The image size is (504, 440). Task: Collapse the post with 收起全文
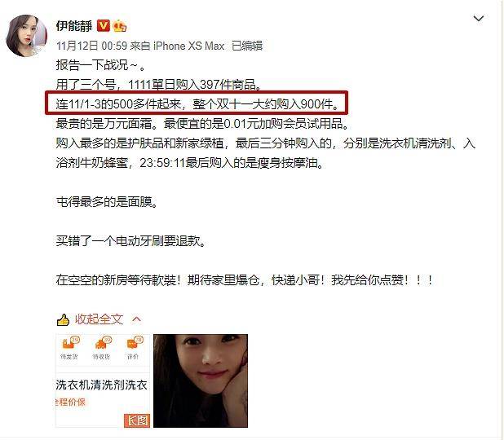click(x=99, y=319)
